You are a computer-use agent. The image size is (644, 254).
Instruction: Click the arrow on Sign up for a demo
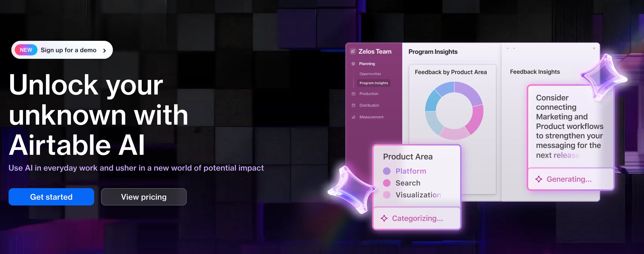click(104, 50)
